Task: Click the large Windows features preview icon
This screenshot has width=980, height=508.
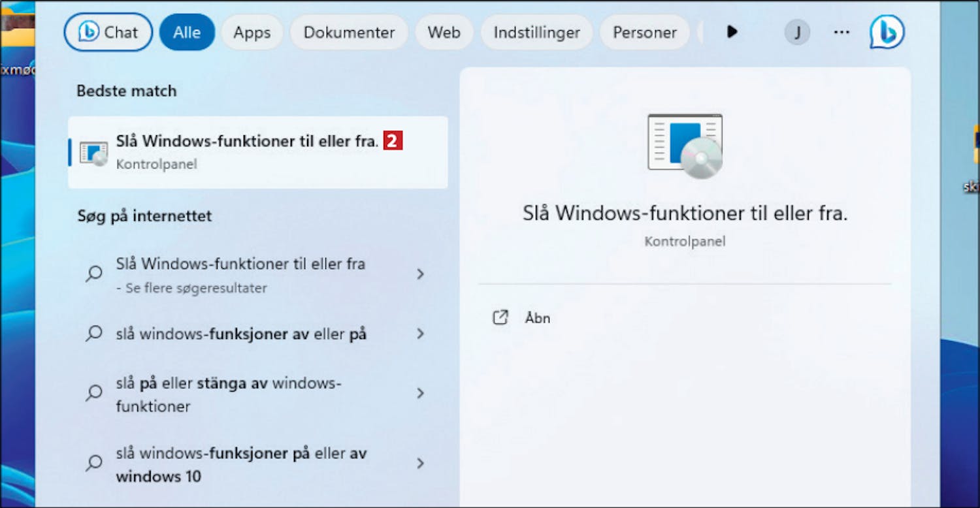Action: coord(685,146)
